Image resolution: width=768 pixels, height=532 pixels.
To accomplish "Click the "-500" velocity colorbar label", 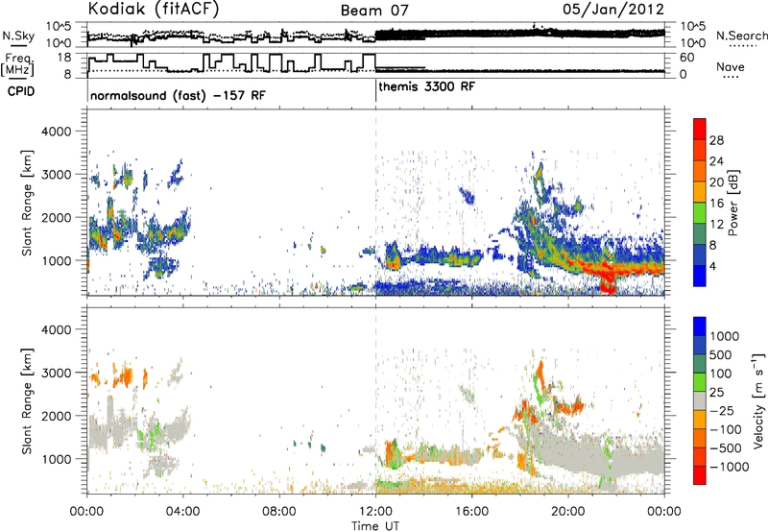I will click(x=725, y=448).
